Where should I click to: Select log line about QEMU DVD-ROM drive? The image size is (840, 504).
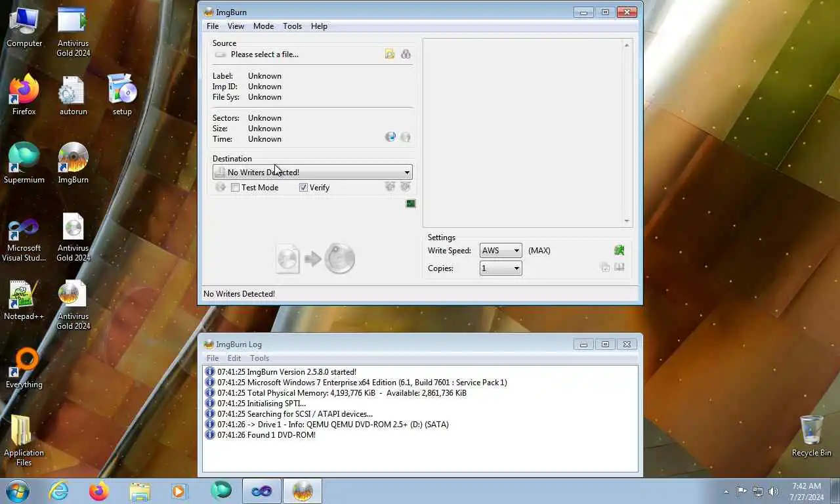(333, 425)
